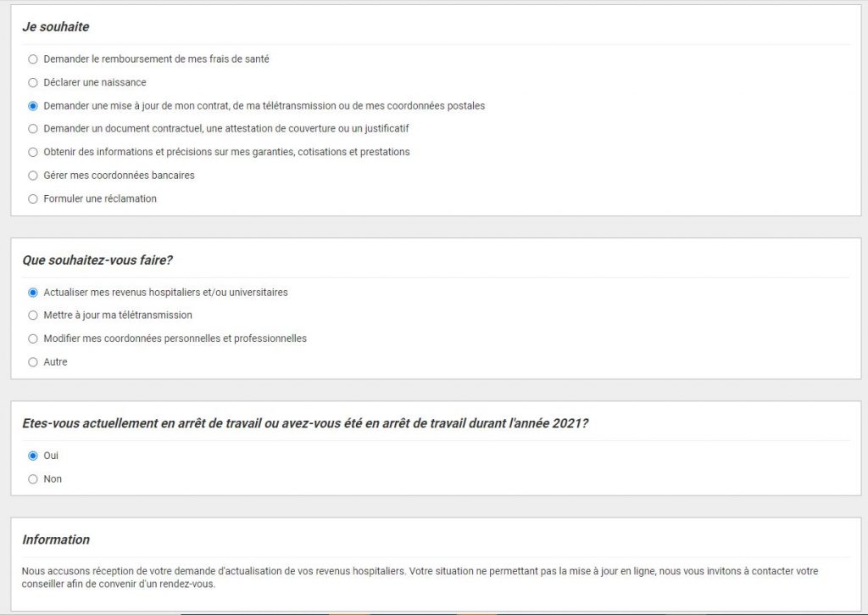Select 'Modifier mes coordonnées personnelles et professionnelles'
The width and height of the screenshot is (868, 615).
(x=33, y=338)
